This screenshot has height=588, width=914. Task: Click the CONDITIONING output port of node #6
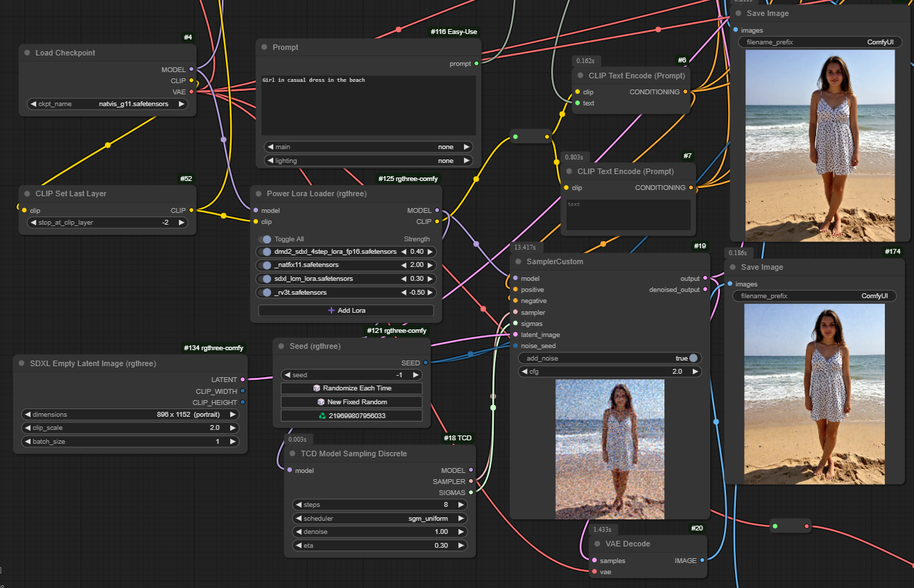pyautogui.click(x=685, y=92)
